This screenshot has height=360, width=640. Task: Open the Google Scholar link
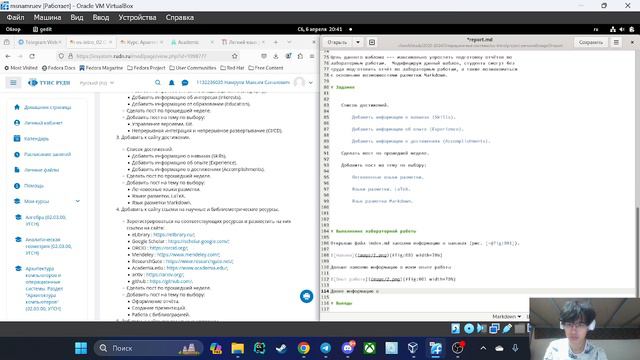tap(198, 241)
